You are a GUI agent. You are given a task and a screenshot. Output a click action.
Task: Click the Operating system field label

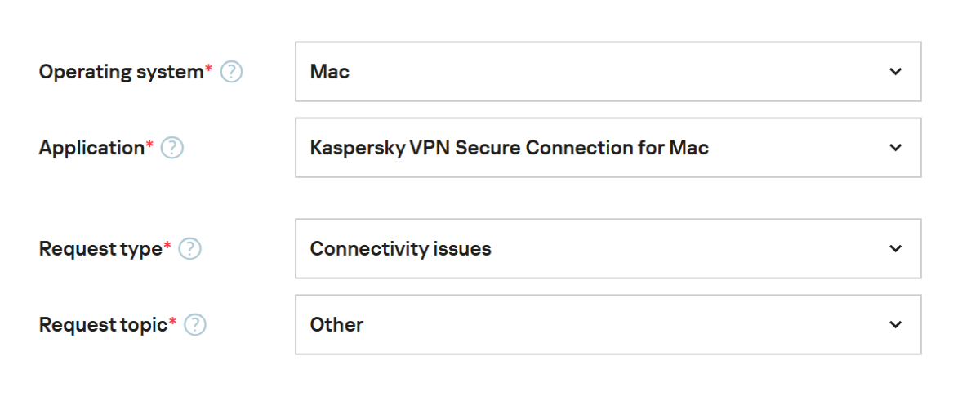point(120,72)
